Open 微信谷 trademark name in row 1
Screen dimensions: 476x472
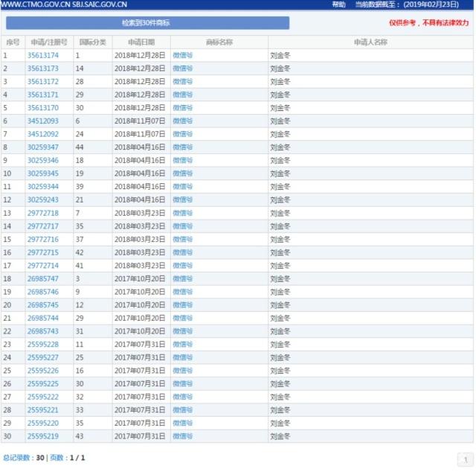pyautogui.click(x=182, y=56)
